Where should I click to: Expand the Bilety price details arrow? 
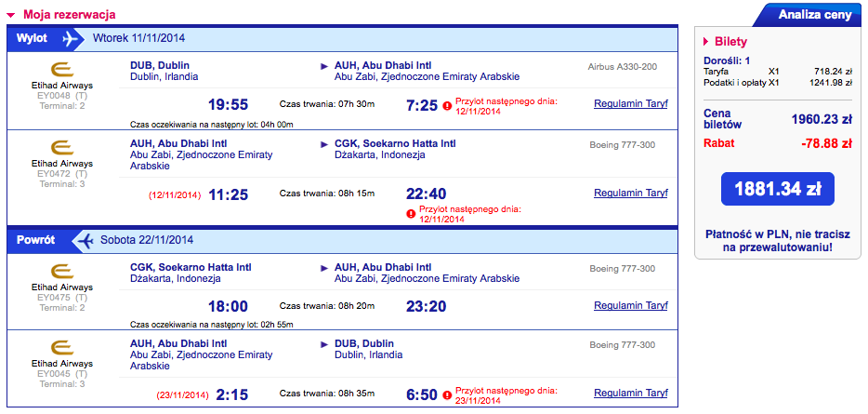click(x=705, y=42)
